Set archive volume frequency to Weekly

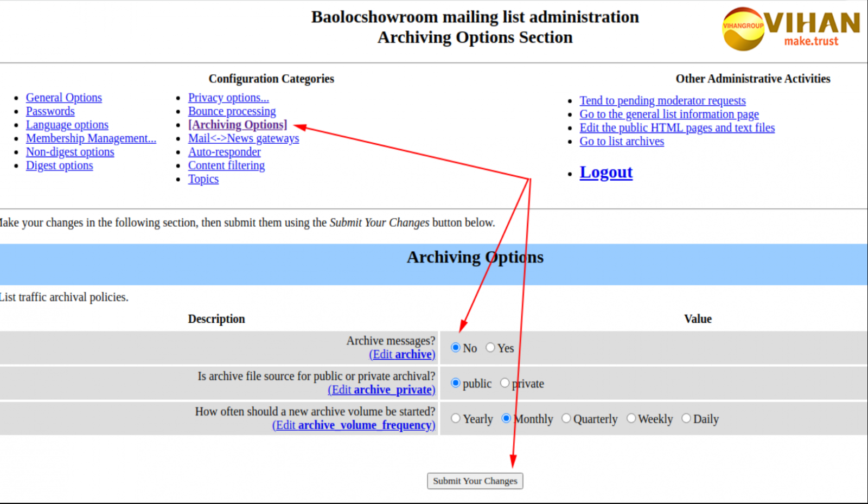[x=631, y=418]
